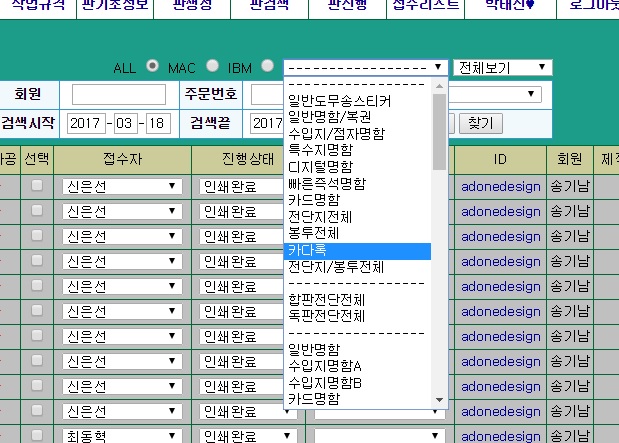Click the down arrow of the list scrollbar

tap(440, 401)
